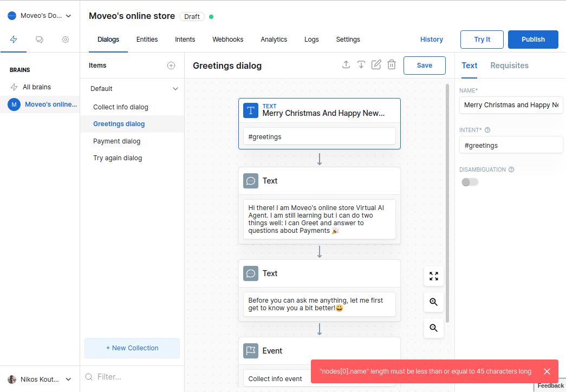Click the filter search magnifier icon
Screen dimensions: 566x392
89,377
